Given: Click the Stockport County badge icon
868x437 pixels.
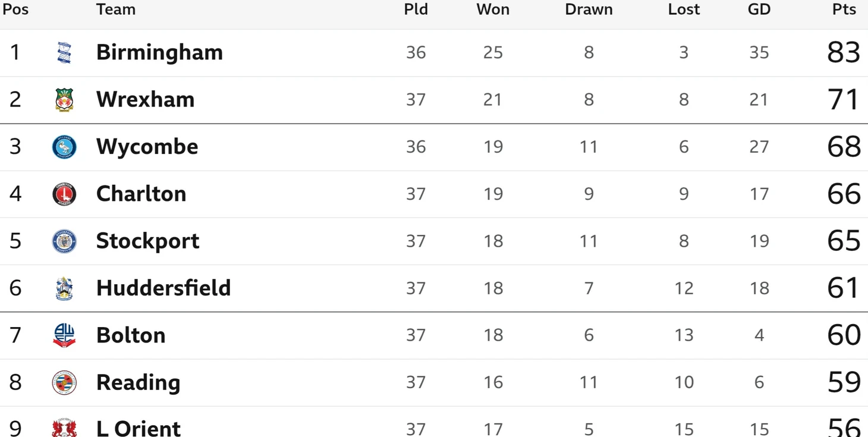Looking at the screenshot, I should point(64,241).
